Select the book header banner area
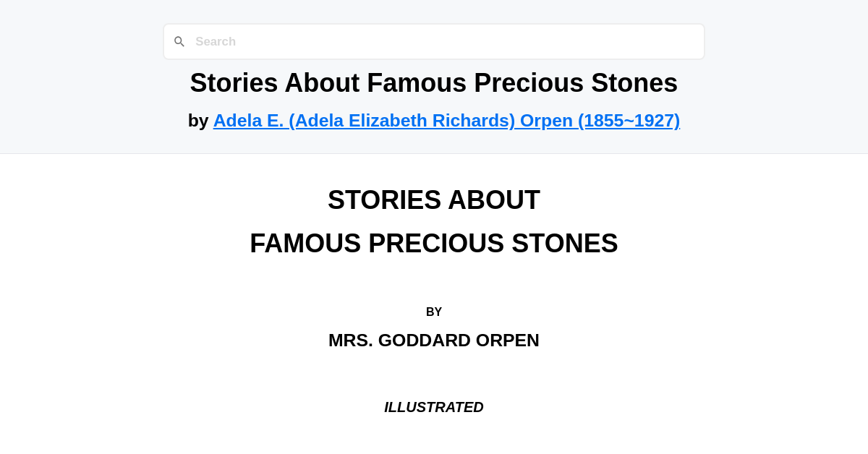The height and width of the screenshot is (454, 868). tap(434, 76)
